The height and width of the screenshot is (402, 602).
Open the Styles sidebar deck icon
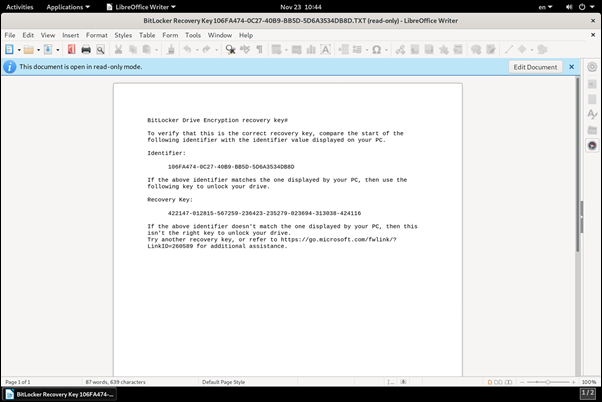pos(592,114)
